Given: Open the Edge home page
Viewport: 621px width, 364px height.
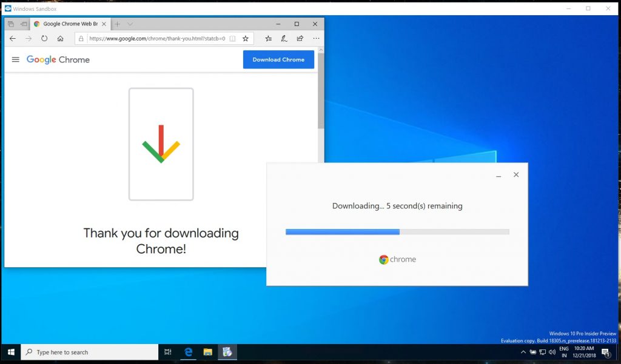Looking at the screenshot, I should [x=60, y=38].
